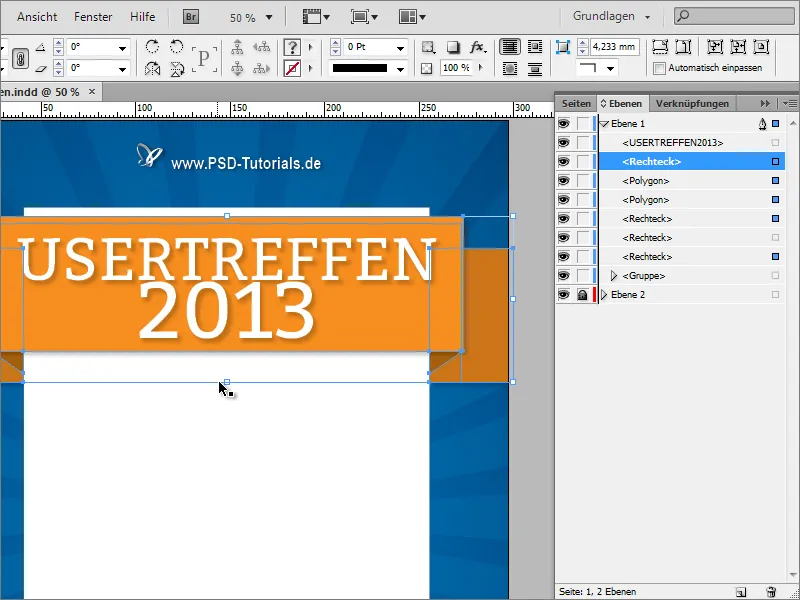Select jump object text wrap
Viewport: 800px width, 600px height.
click(x=535, y=68)
